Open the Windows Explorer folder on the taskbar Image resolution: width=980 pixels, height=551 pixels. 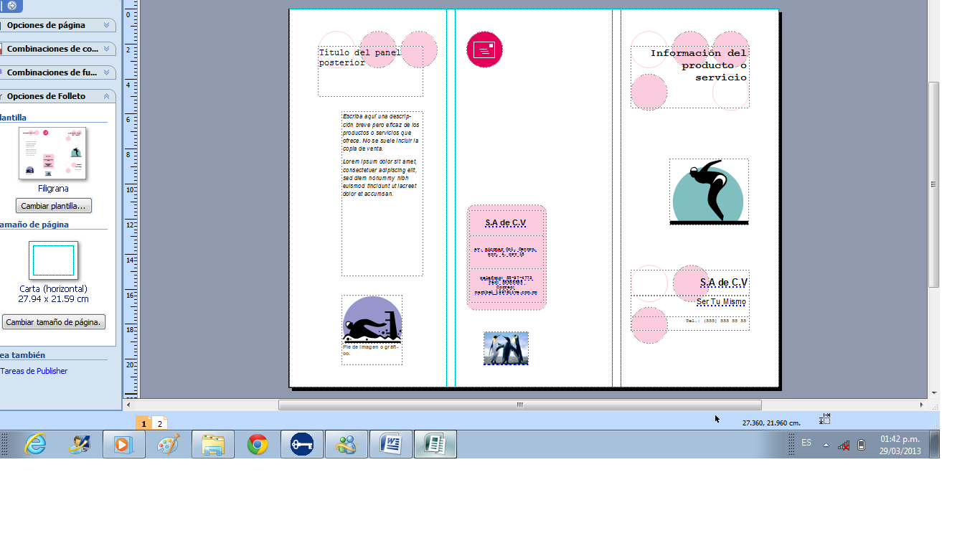pyautogui.click(x=213, y=443)
